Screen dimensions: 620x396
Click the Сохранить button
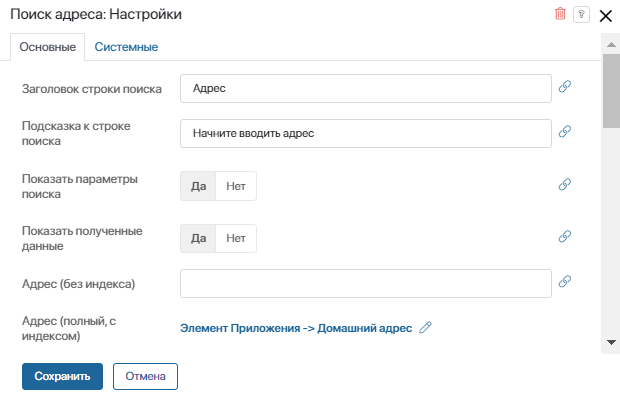(x=62, y=376)
